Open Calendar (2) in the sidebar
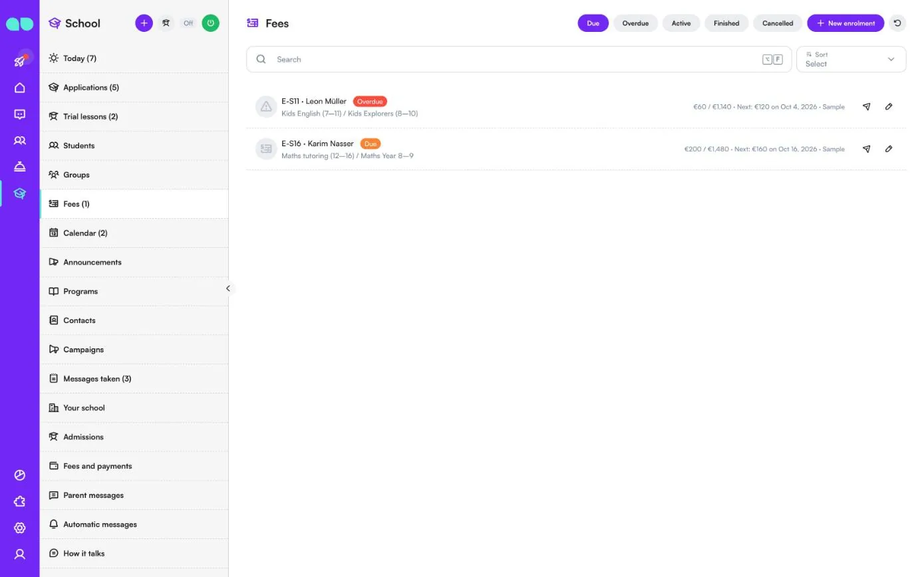 pyautogui.click(x=134, y=233)
